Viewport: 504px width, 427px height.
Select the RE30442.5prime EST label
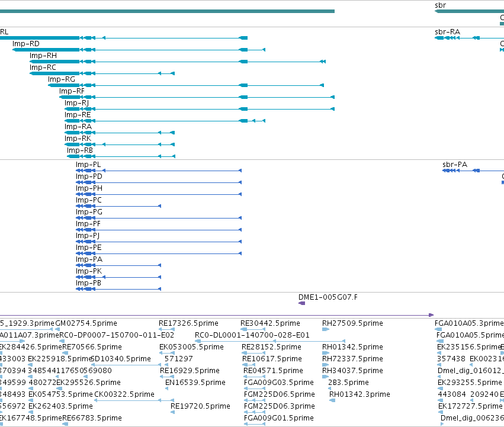pos(270,323)
